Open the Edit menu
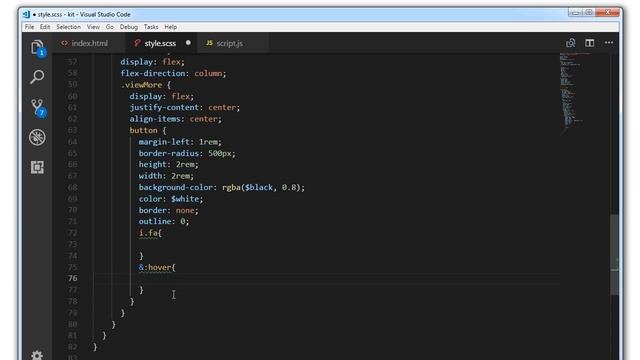The width and height of the screenshot is (640, 360). click(x=45, y=27)
